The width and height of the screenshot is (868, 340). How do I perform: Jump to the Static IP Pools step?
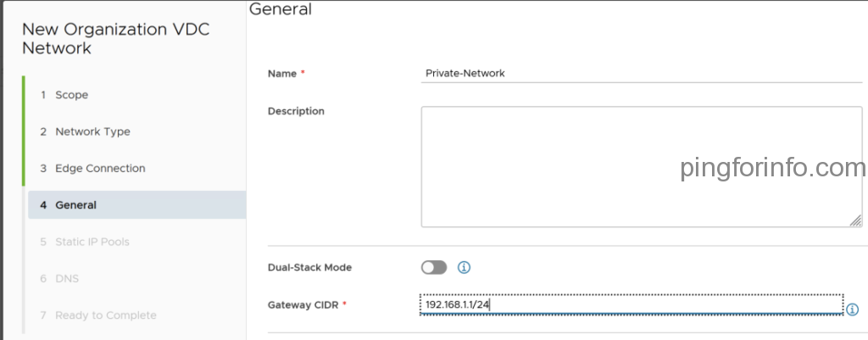(x=92, y=242)
